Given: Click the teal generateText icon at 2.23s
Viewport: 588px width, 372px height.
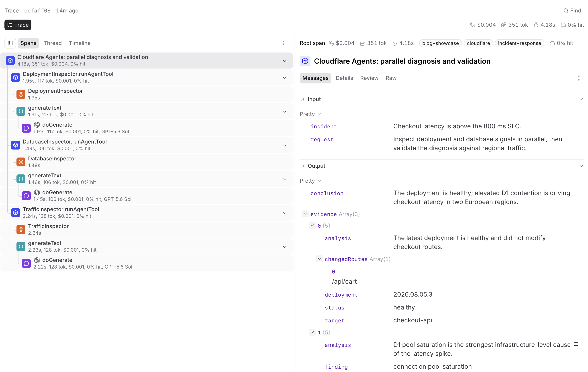Looking at the screenshot, I should point(21,246).
